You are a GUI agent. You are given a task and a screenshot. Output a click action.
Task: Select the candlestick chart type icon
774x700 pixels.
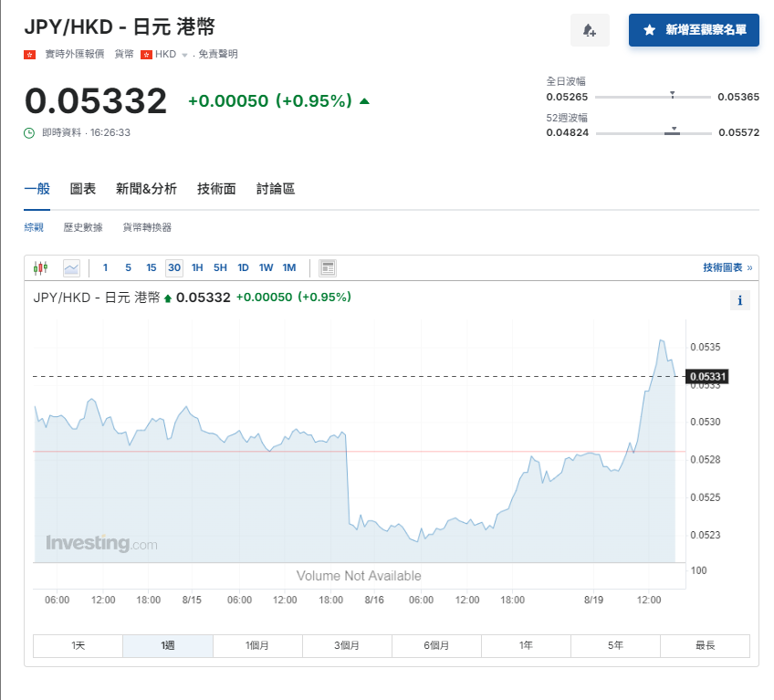click(40, 267)
